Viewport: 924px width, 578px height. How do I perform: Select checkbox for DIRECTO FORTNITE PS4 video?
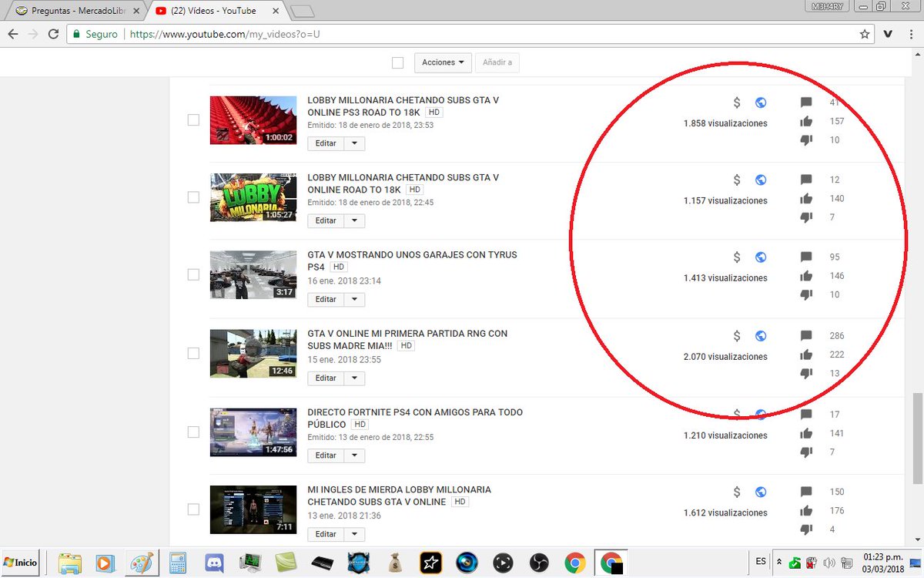(193, 432)
